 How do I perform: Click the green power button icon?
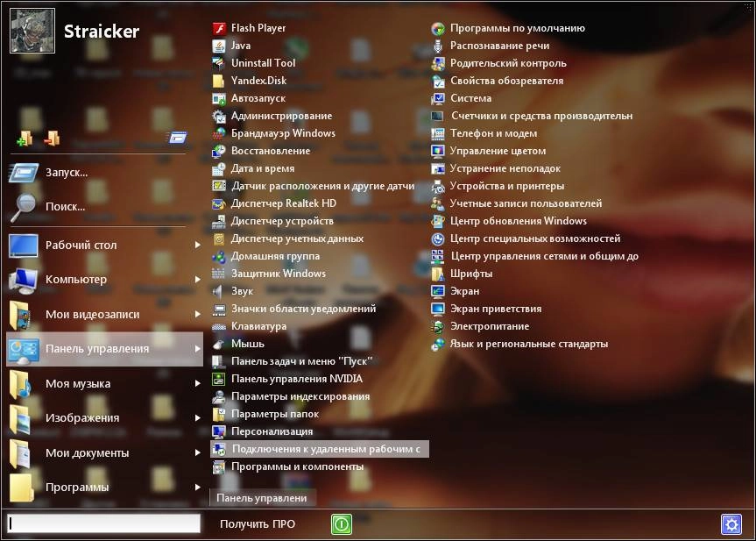point(342,524)
